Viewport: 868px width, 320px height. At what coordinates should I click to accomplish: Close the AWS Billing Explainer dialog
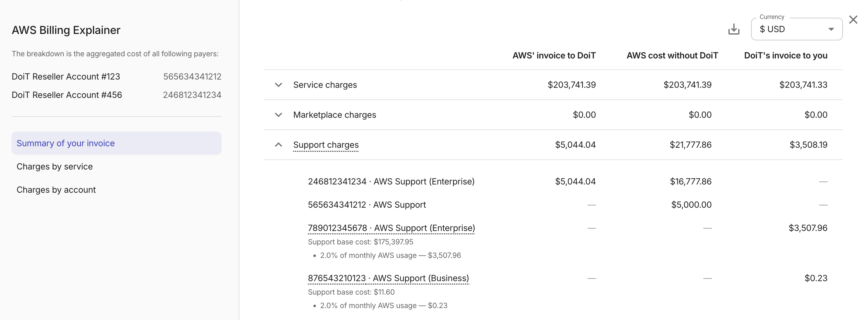[x=853, y=20]
